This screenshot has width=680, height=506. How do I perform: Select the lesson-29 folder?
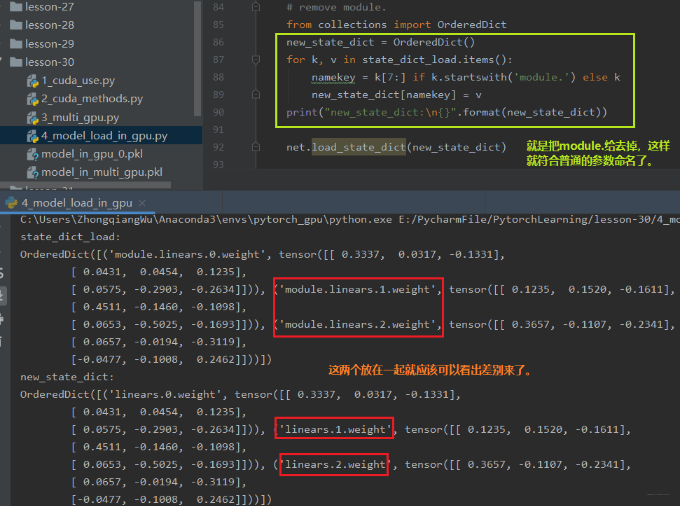[x=42, y=44]
